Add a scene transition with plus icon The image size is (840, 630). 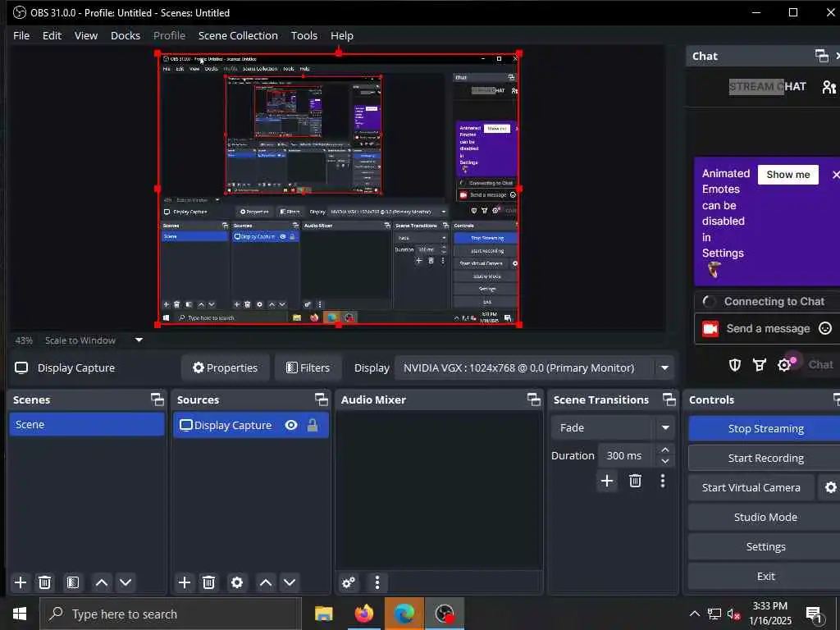tap(607, 481)
